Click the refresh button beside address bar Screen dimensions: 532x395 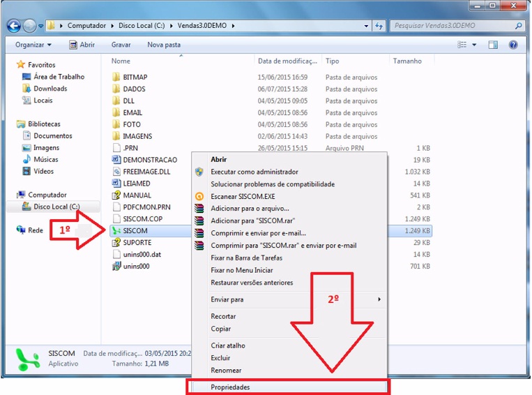point(379,26)
